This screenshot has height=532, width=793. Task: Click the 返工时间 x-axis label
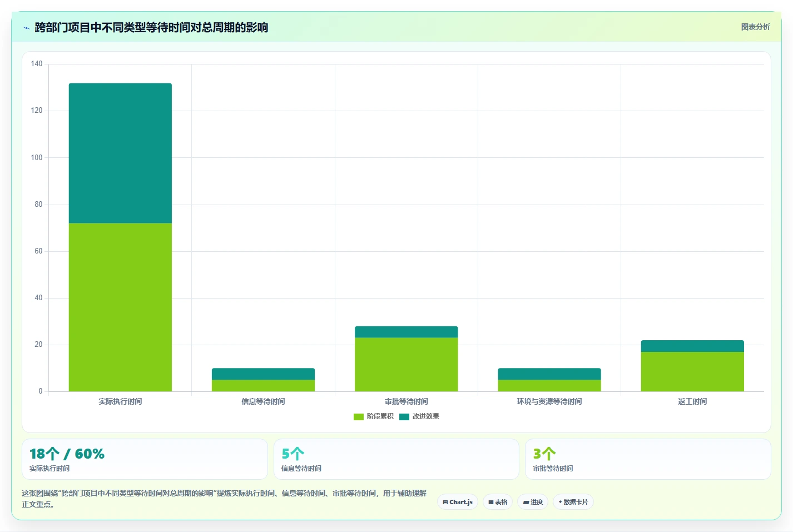692,401
